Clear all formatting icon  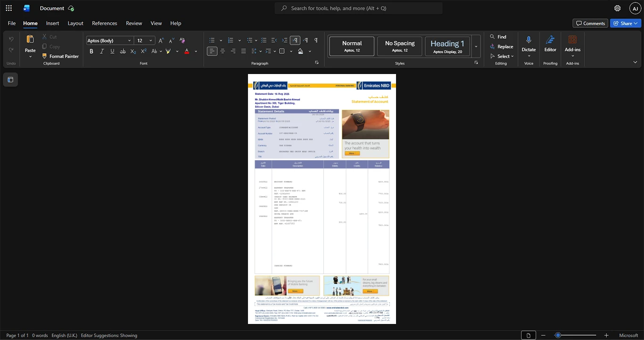click(182, 40)
